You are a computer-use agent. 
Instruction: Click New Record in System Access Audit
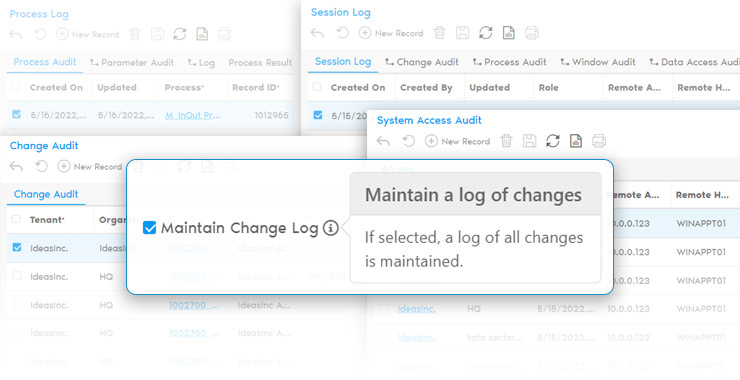[x=458, y=141]
